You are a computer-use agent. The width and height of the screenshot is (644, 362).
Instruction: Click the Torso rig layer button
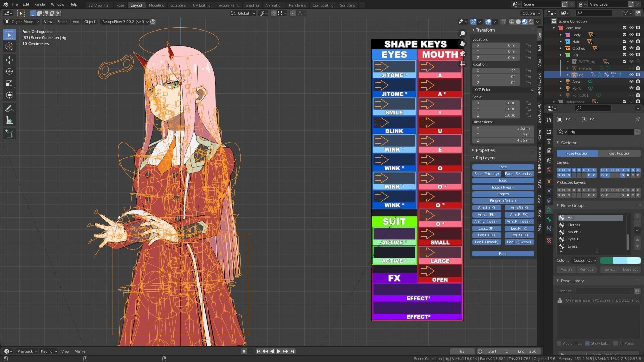(503, 180)
